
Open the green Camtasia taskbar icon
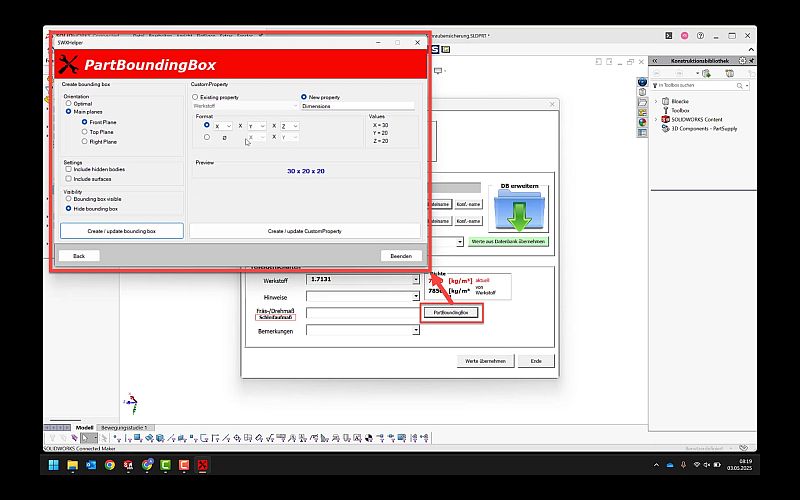tap(165, 465)
